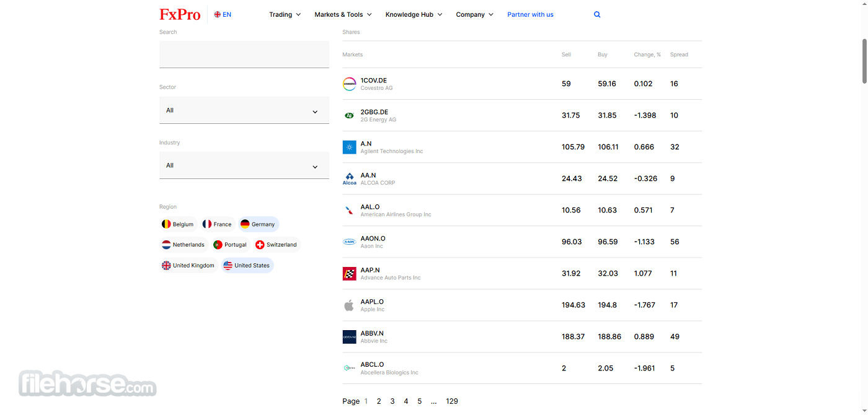Toggle the Switzerland region filter

tap(277, 245)
